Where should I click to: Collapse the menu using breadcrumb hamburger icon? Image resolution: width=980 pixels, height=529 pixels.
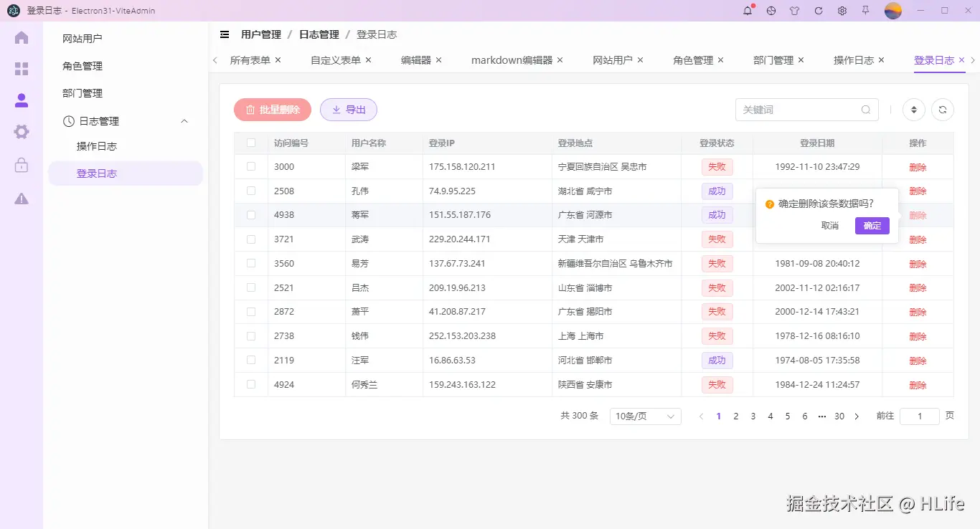(225, 34)
